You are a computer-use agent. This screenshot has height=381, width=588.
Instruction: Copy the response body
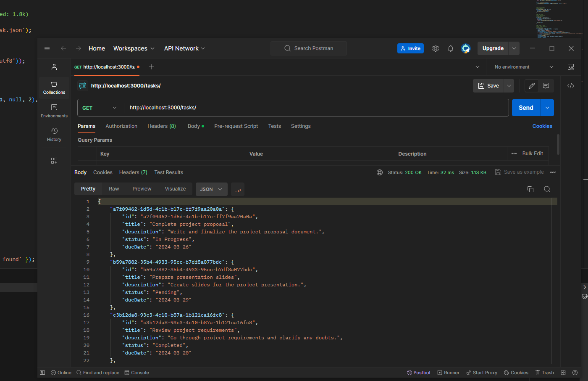coord(530,189)
